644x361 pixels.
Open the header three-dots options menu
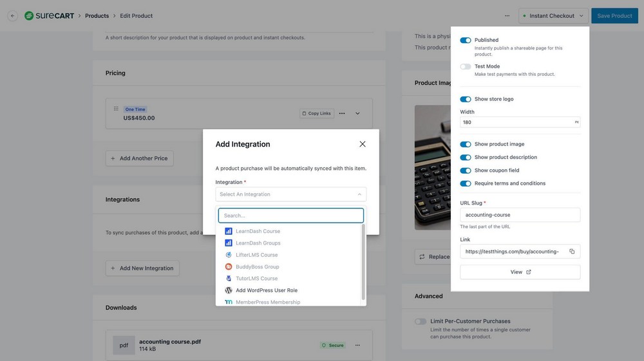[x=507, y=15]
